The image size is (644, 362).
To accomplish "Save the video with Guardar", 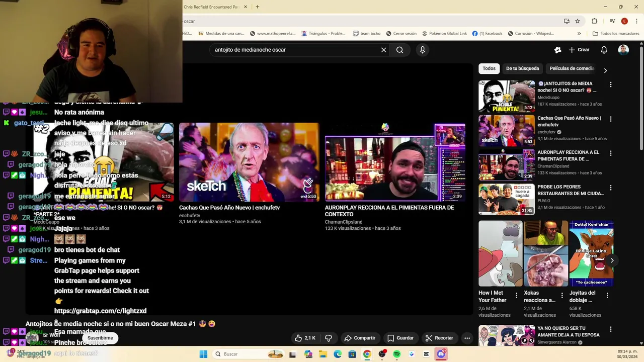I will [400, 338].
